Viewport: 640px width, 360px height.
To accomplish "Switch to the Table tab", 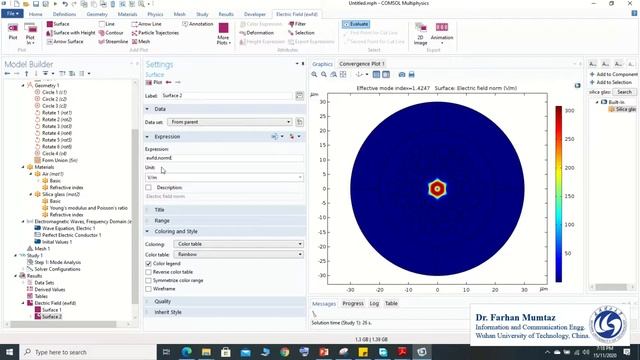I will (x=391, y=304).
